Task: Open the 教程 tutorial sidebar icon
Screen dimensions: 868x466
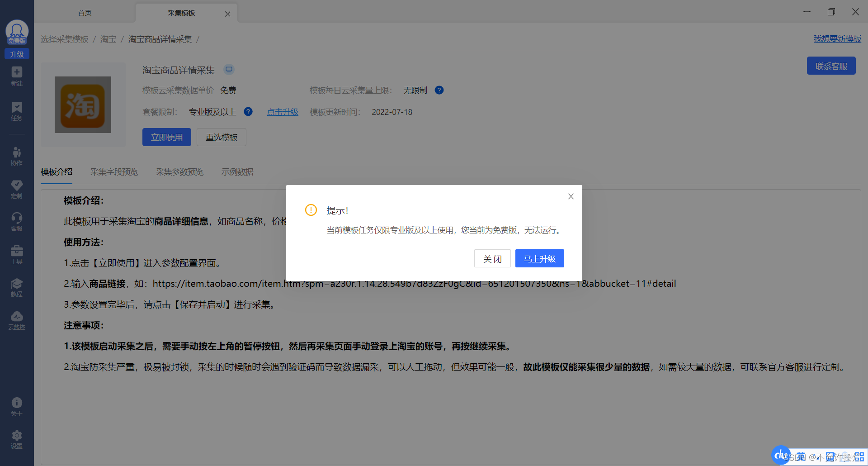Action: click(17, 287)
